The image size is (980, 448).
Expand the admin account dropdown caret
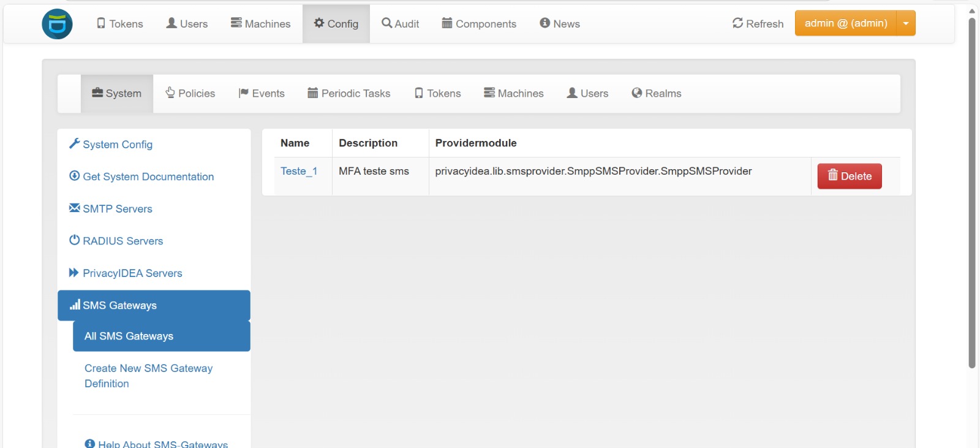[906, 23]
